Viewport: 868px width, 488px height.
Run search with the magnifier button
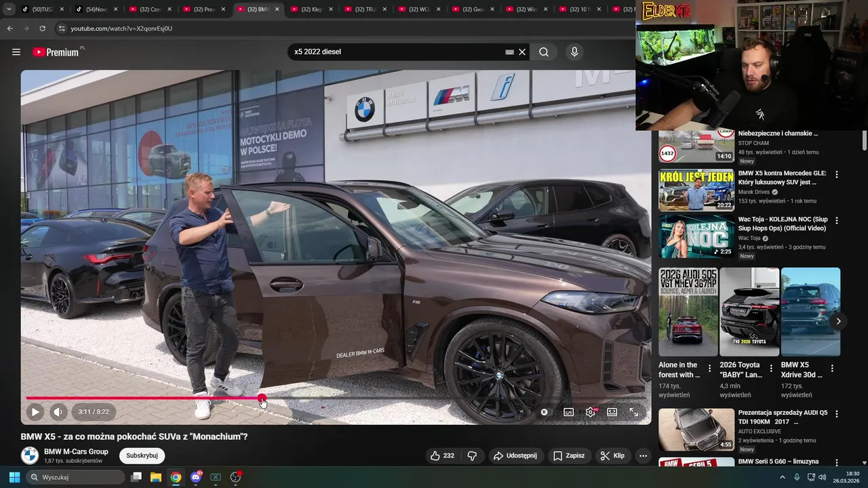[544, 52]
